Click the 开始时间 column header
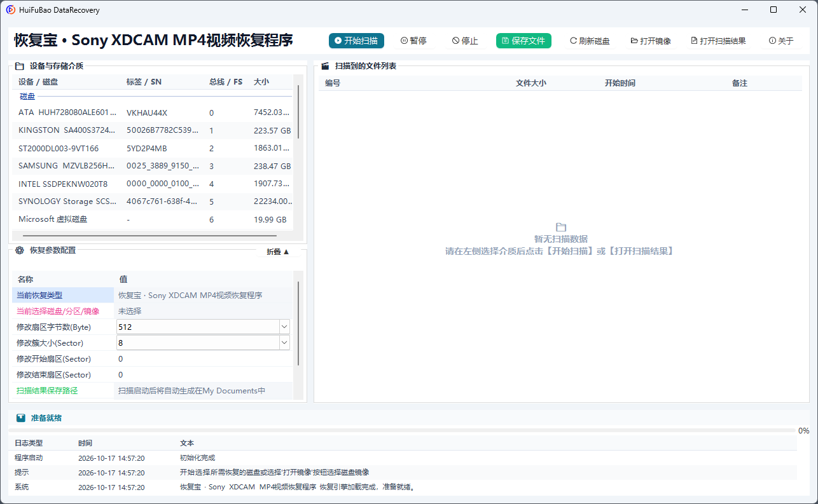 (620, 83)
